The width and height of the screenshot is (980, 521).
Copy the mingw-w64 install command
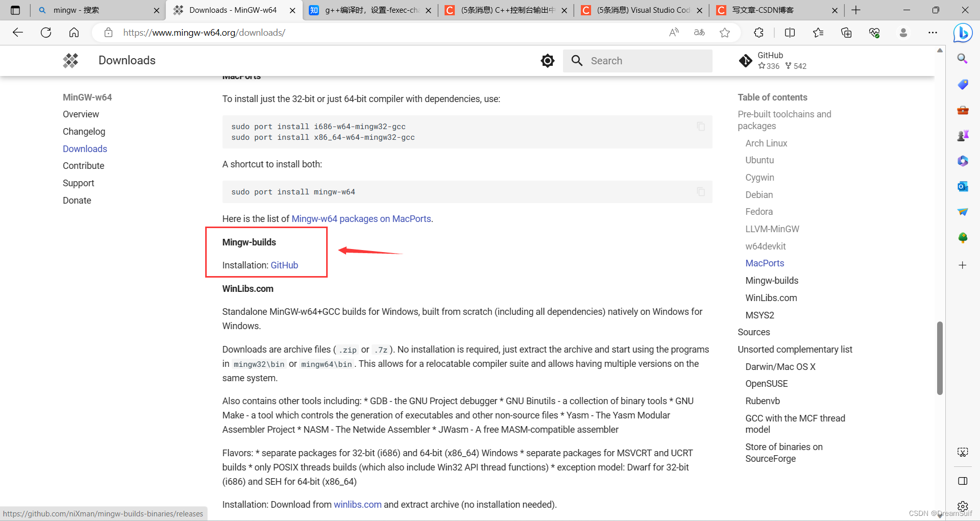tap(701, 191)
